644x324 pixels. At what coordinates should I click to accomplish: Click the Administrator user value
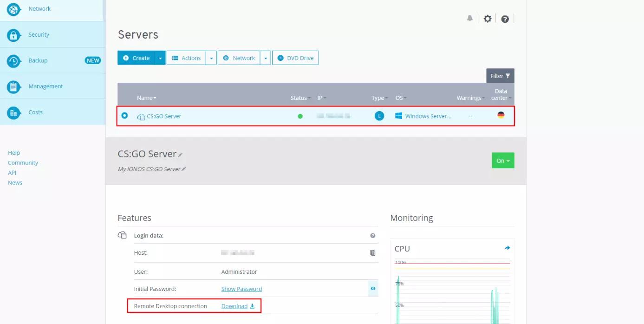(239, 271)
